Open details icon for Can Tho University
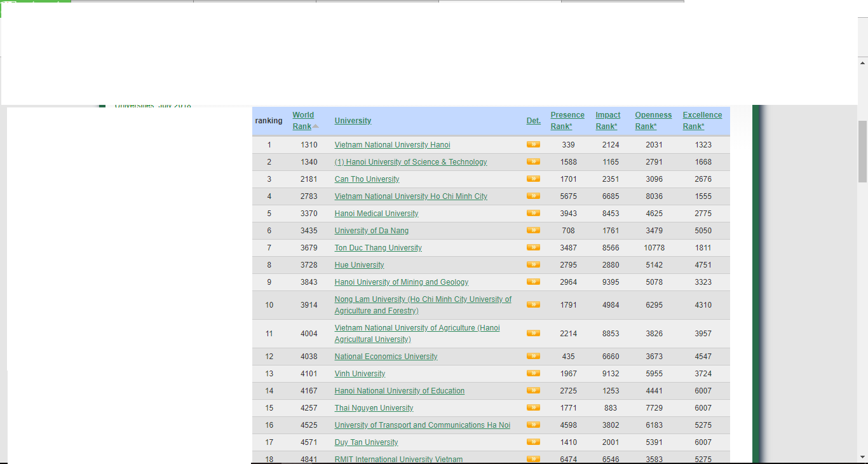This screenshot has height=464, width=868. point(533,179)
